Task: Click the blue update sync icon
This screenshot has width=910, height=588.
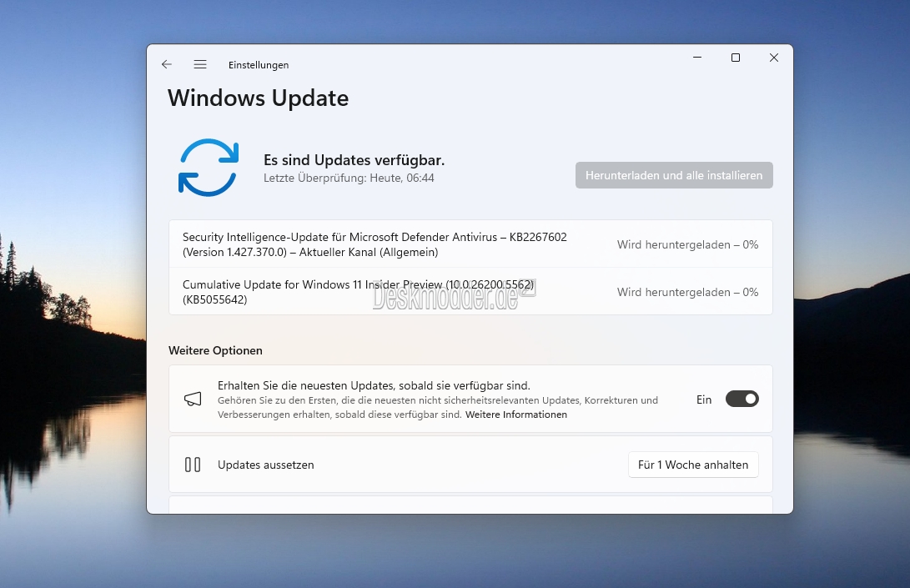Action: point(209,168)
